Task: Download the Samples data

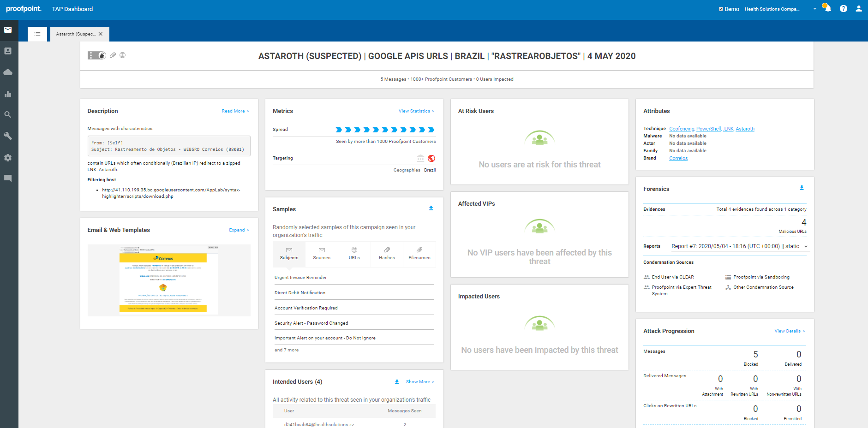Action: pos(431,208)
